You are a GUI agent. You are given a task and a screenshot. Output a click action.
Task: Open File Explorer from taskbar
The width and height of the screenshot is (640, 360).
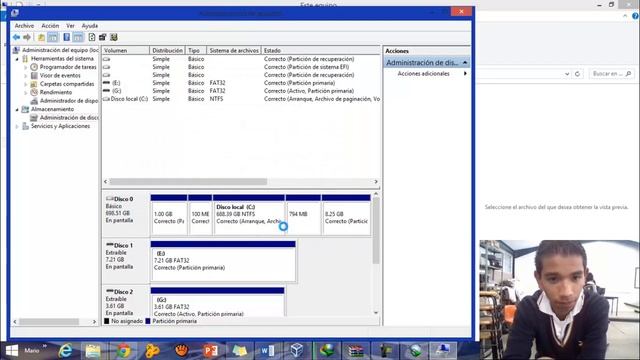[x=93, y=351]
